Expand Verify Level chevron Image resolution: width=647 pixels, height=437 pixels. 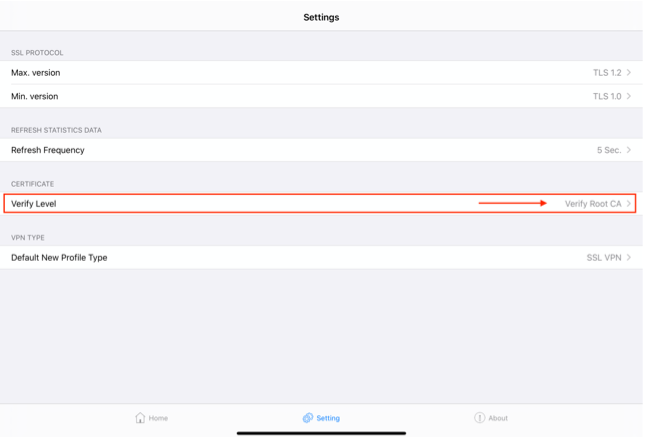click(629, 204)
